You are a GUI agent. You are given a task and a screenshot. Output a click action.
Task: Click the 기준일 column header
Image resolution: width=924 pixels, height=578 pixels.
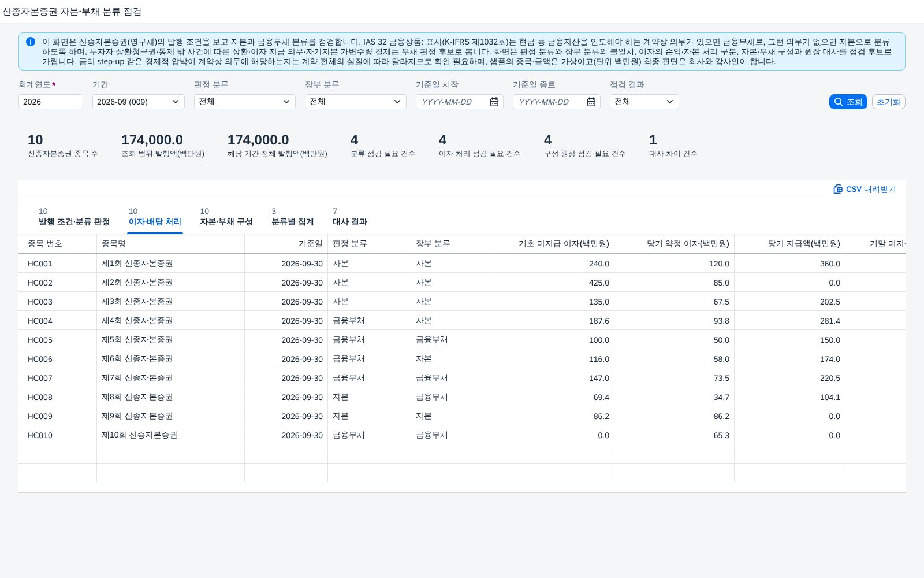click(286, 244)
